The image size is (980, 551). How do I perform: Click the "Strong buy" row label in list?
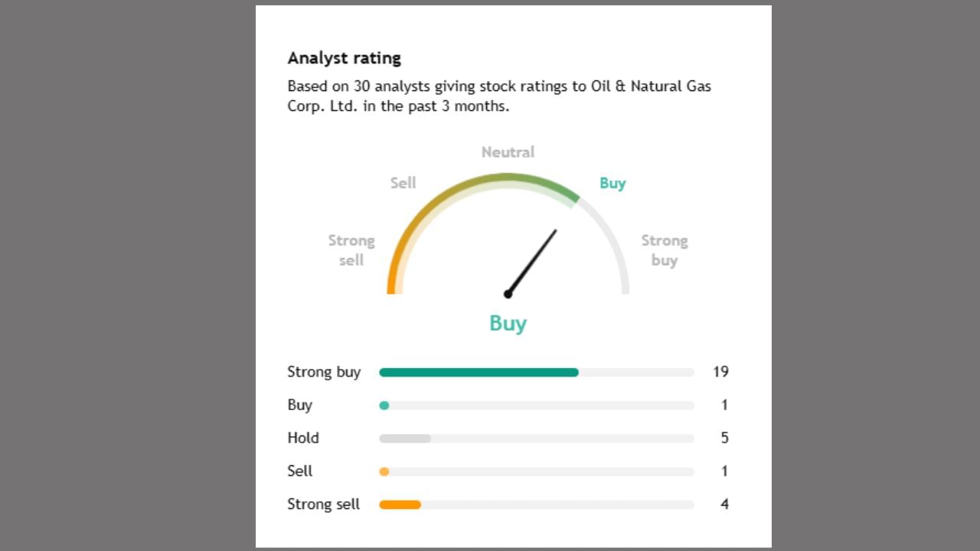324,372
